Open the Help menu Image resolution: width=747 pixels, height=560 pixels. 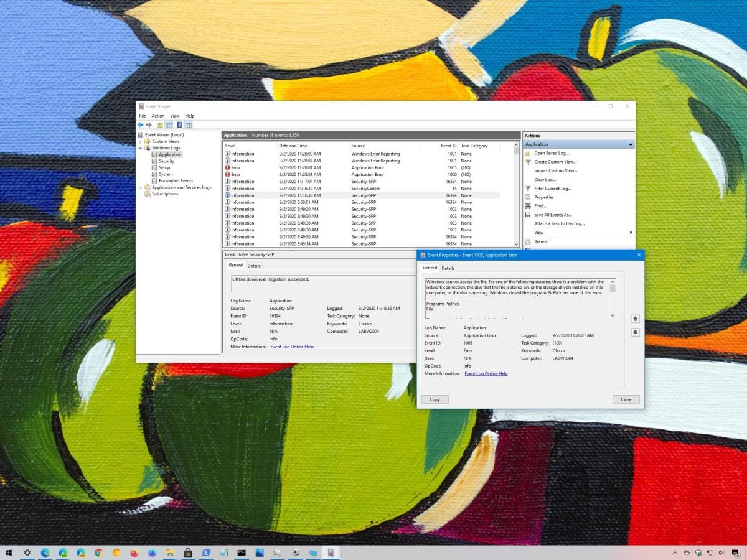click(x=190, y=116)
